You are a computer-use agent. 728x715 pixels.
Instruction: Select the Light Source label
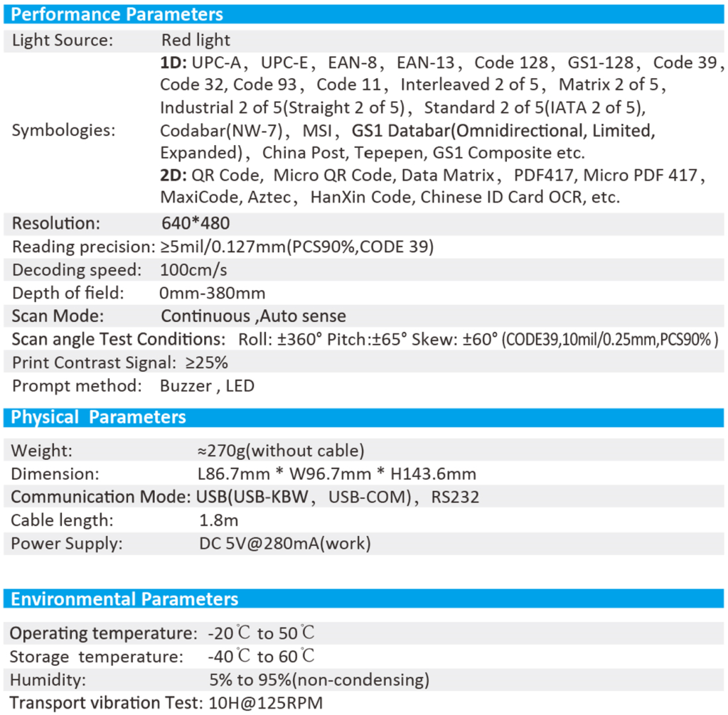tap(63, 41)
